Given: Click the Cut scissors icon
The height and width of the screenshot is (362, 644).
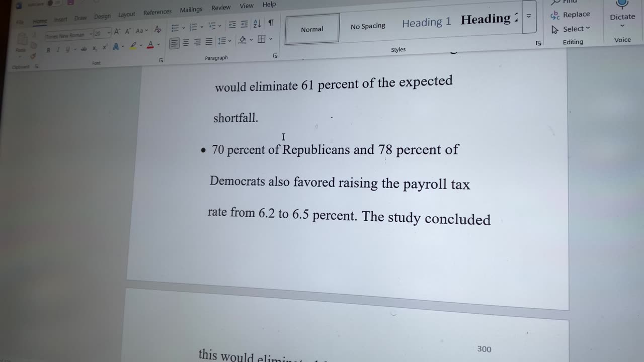Looking at the screenshot, I should 34,35.
